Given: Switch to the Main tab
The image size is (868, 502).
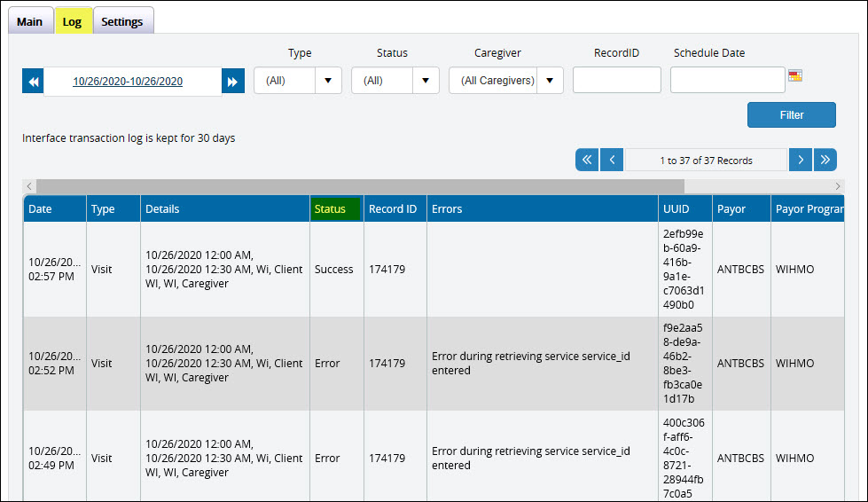Looking at the screenshot, I should 30,21.
